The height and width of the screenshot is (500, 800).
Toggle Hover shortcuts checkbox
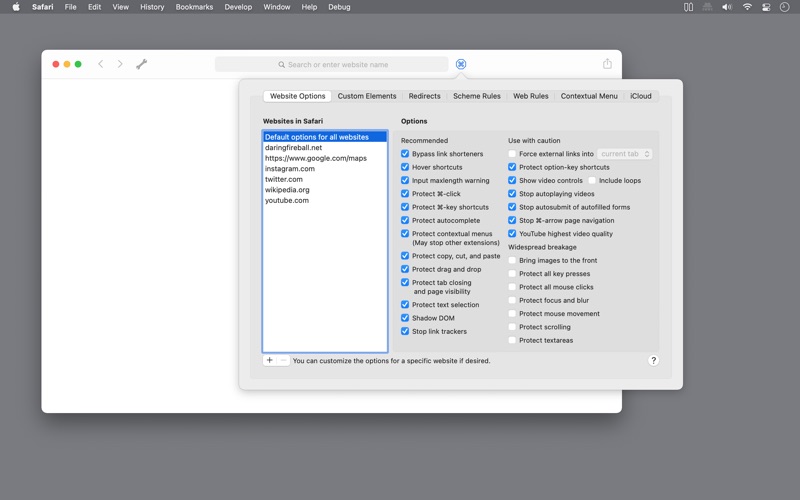[x=405, y=167]
